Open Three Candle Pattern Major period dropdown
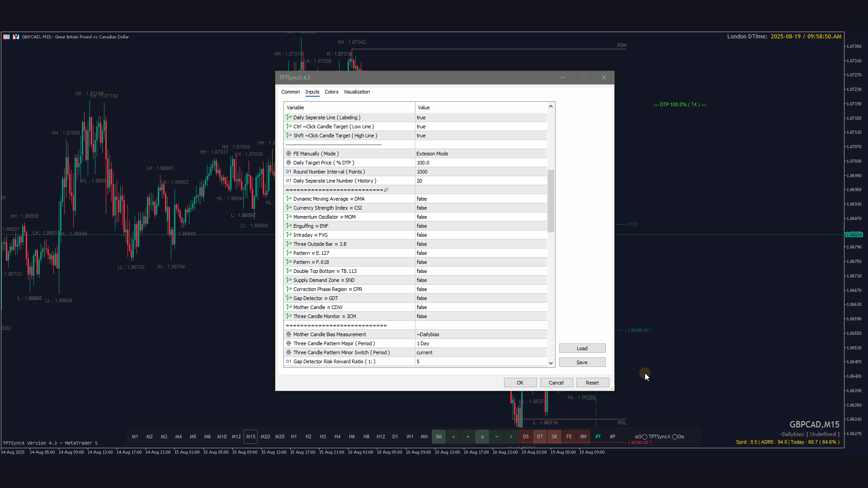This screenshot has height=488, width=868. pyautogui.click(x=481, y=343)
